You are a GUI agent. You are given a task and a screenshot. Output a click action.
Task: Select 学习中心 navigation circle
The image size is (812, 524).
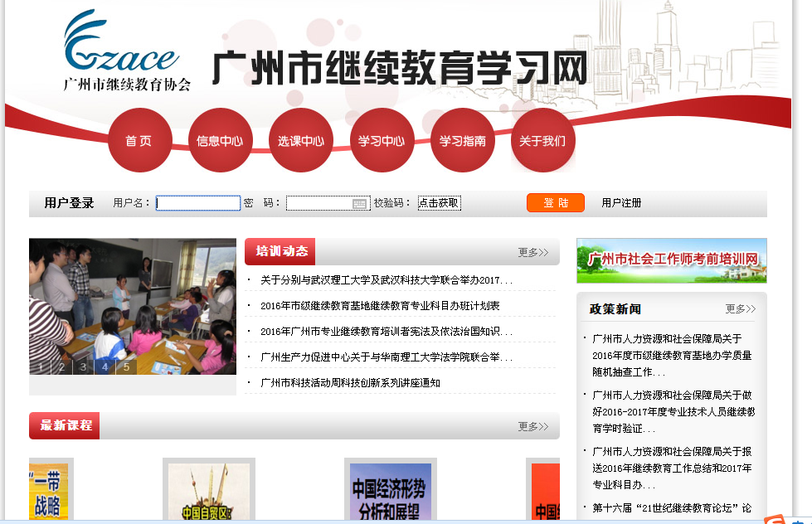381,141
